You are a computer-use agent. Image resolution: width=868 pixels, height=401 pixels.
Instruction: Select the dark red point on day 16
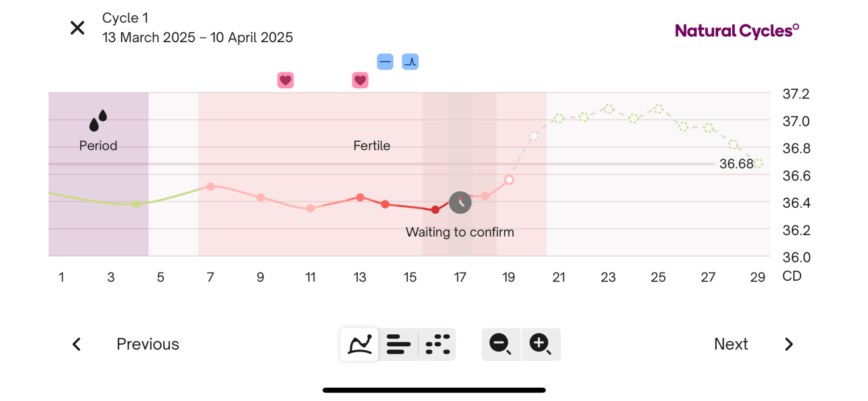[435, 210]
